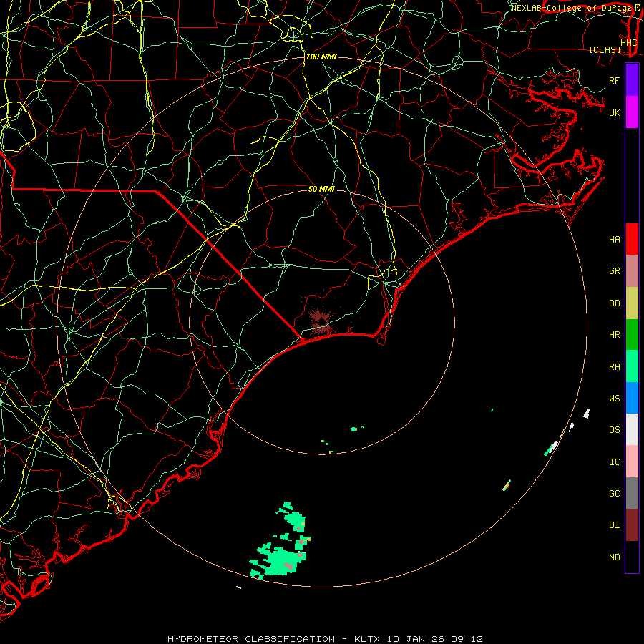Click the HA red legend swatch
Image resolution: width=644 pixels, height=644 pixels.
[632, 239]
